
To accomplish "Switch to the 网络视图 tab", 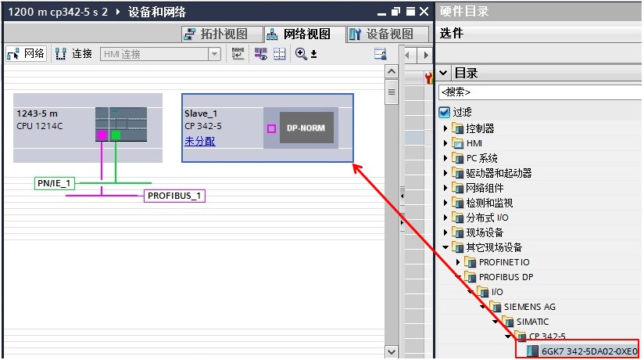I will coord(304,34).
